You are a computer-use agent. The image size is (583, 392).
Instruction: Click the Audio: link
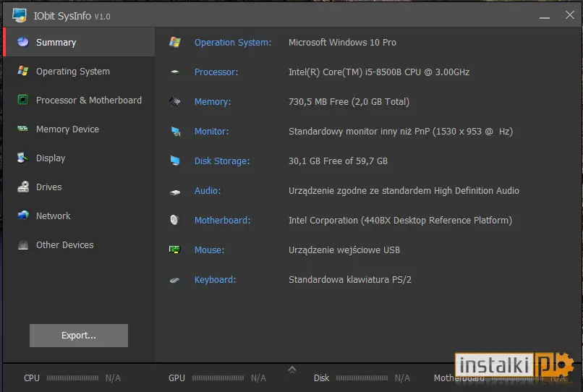pos(208,190)
